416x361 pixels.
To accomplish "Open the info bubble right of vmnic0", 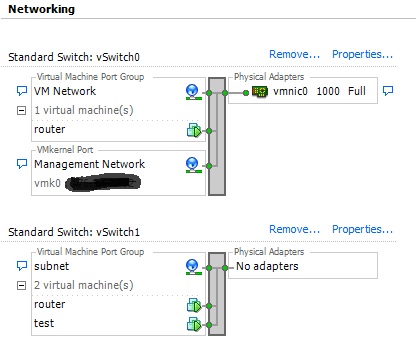I will (388, 90).
